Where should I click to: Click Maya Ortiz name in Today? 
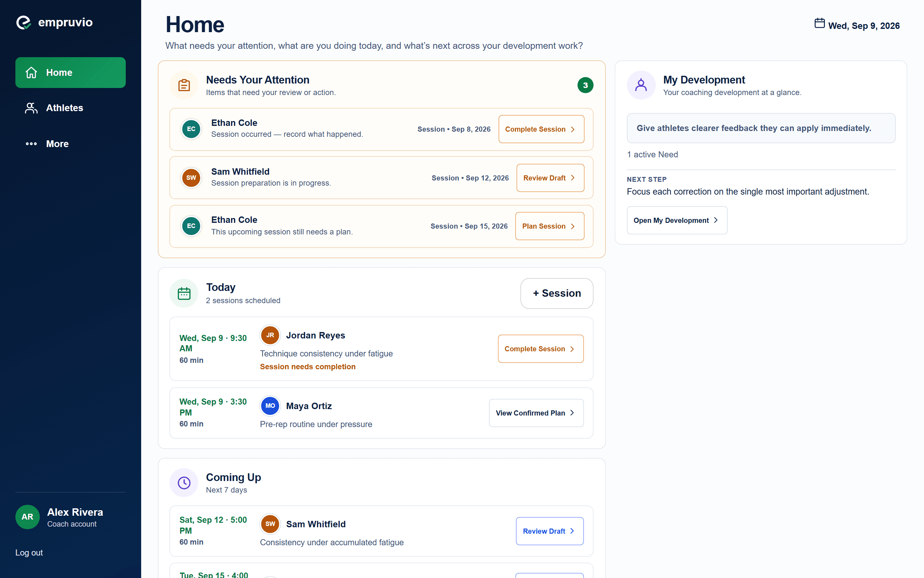[x=309, y=406]
